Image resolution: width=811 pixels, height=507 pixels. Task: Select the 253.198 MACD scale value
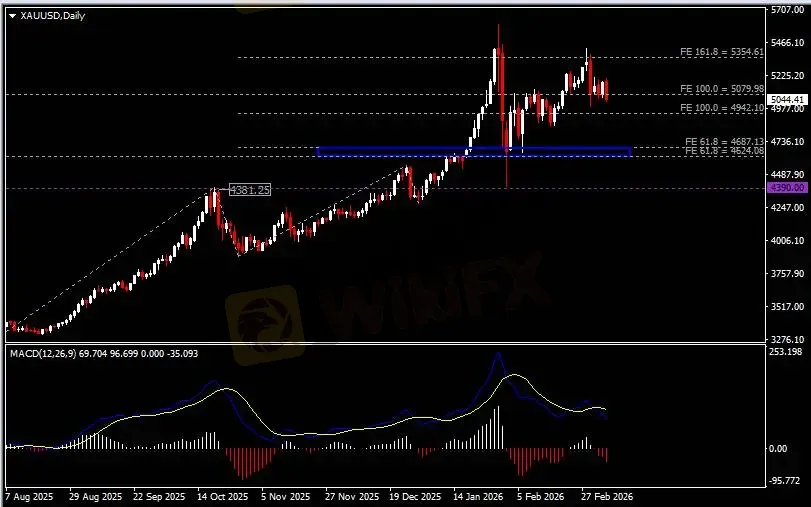click(785, 352)
